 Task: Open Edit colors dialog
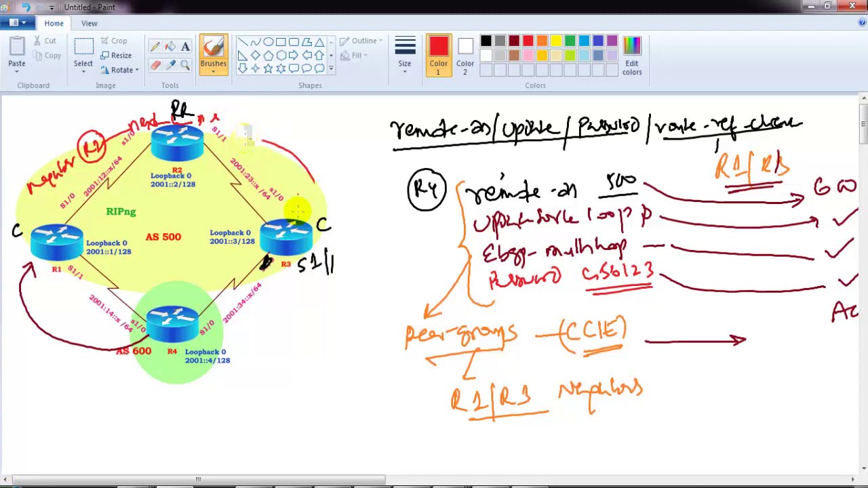coord(632,55)
